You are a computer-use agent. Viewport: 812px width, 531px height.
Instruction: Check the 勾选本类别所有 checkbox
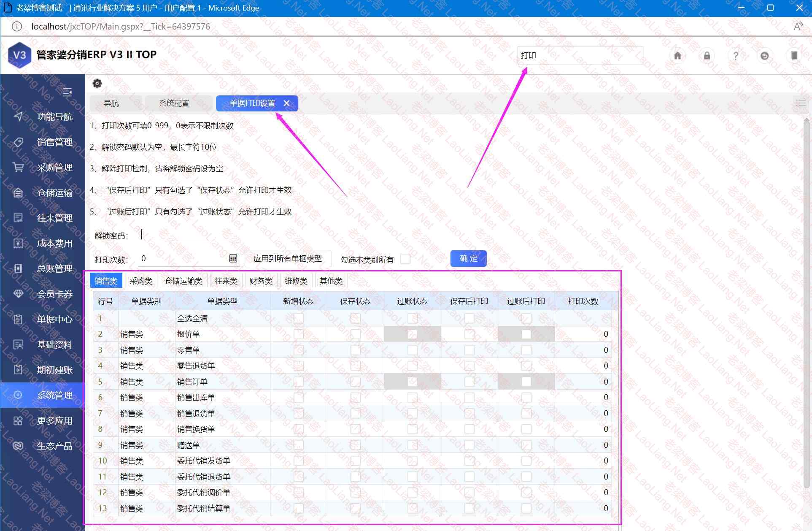[x=405, y=259]
